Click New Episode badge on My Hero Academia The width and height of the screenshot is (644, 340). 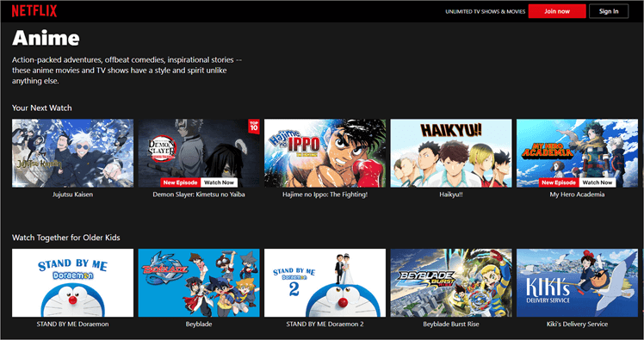[x=559, y=182]
